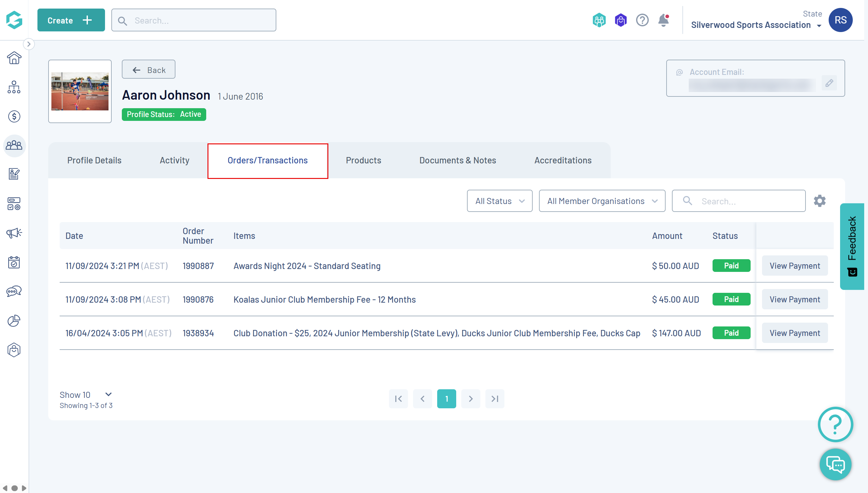Open the finances dollar icon
The width and height of the screenshot is (868, 493).
pos(14,116)
